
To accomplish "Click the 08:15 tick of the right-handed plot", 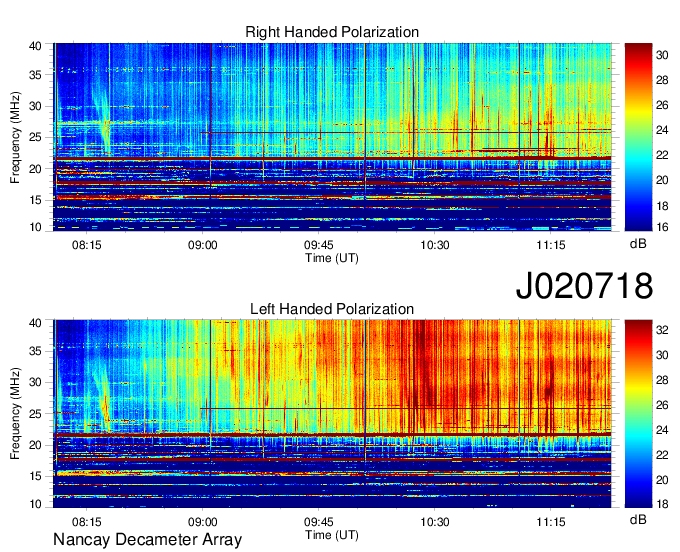I will [x=86, y=245].
